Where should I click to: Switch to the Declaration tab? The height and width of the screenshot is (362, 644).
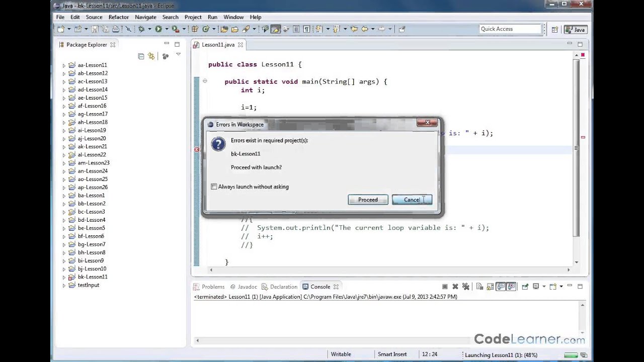click(280, 287)
